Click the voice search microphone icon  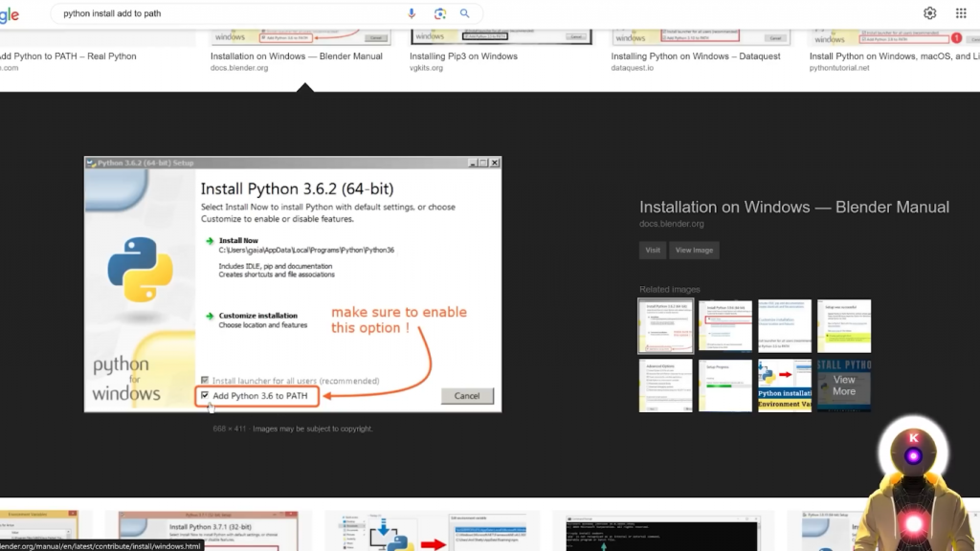(412, 13)
